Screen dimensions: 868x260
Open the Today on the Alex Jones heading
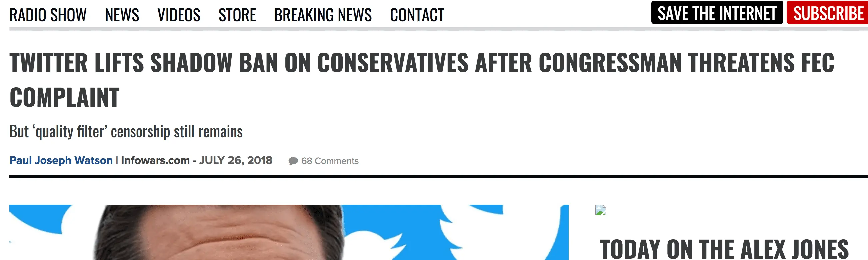pyautogui.click(x=724, y=249)
